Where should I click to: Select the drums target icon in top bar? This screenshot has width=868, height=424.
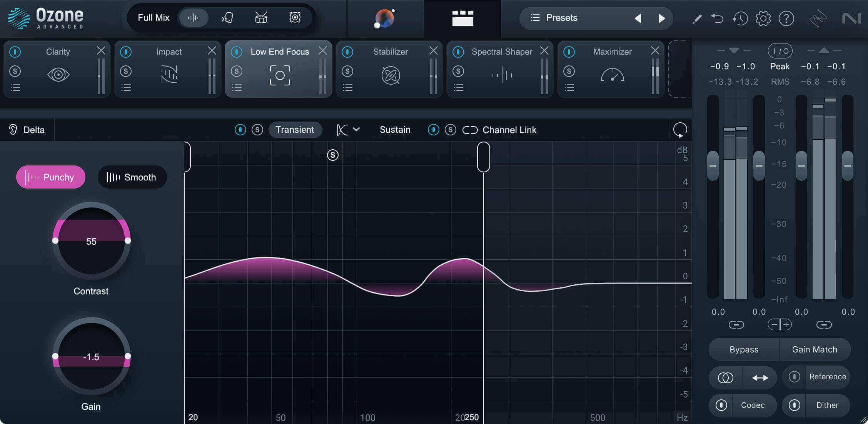[261, 18]
